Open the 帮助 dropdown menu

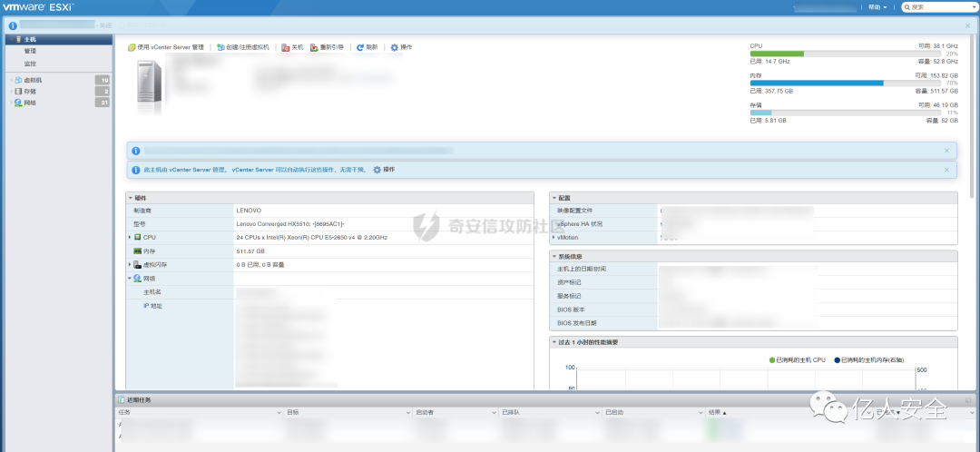tap(877, 7)
